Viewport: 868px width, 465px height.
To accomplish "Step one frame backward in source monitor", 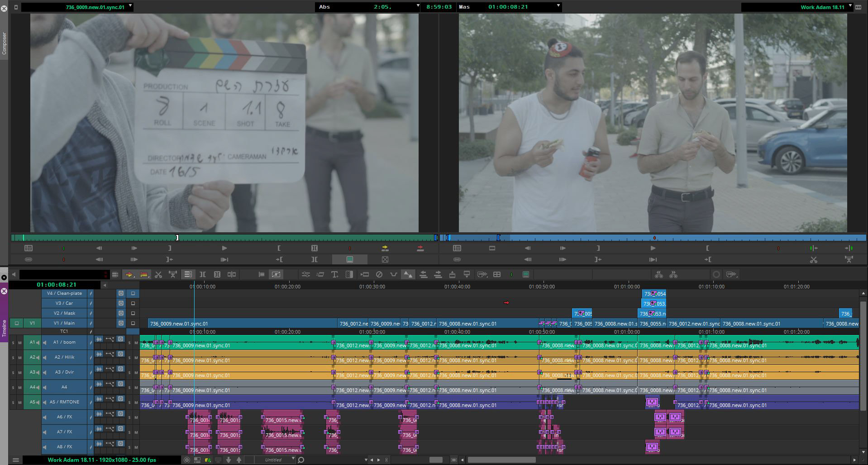I will click(99, 248).
